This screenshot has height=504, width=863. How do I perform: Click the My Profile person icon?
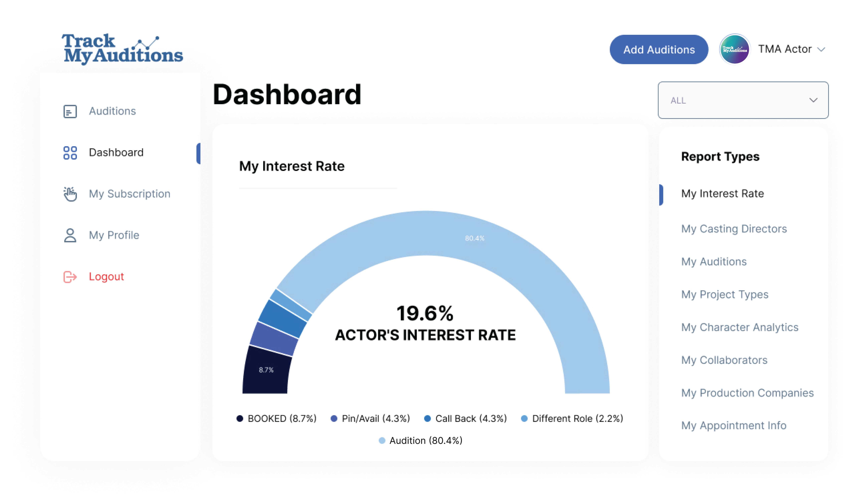70,235
